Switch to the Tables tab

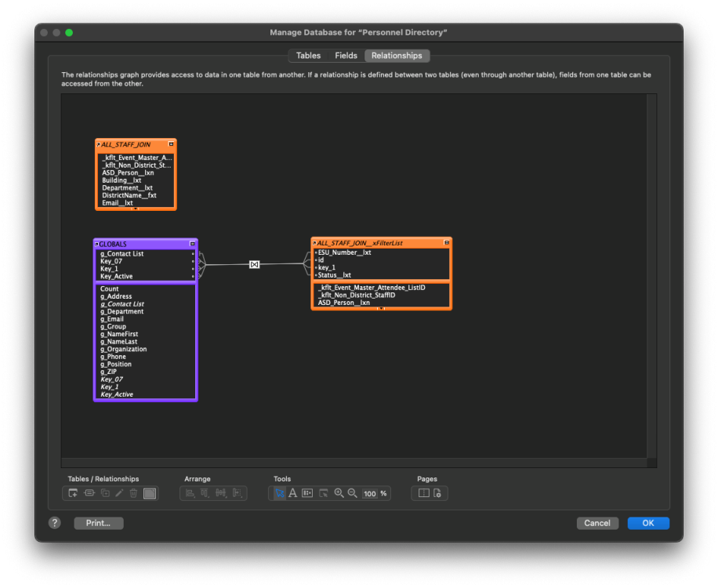click(308, 56)
